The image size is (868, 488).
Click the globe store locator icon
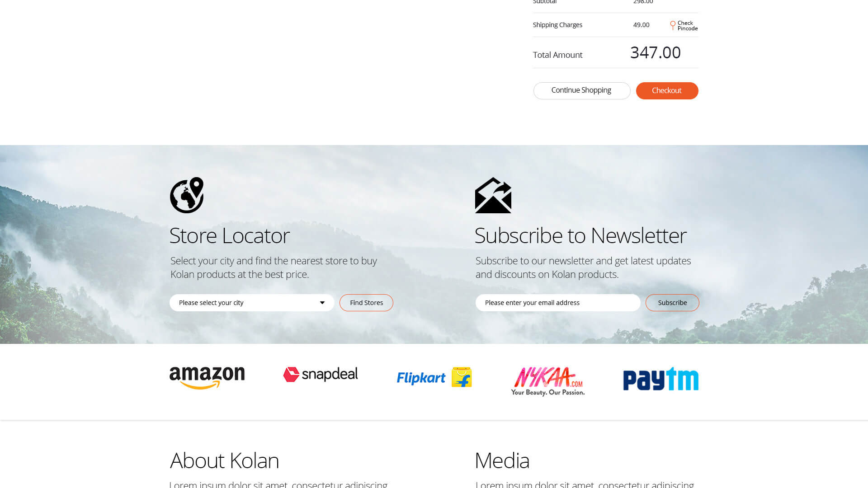point(187,195)
